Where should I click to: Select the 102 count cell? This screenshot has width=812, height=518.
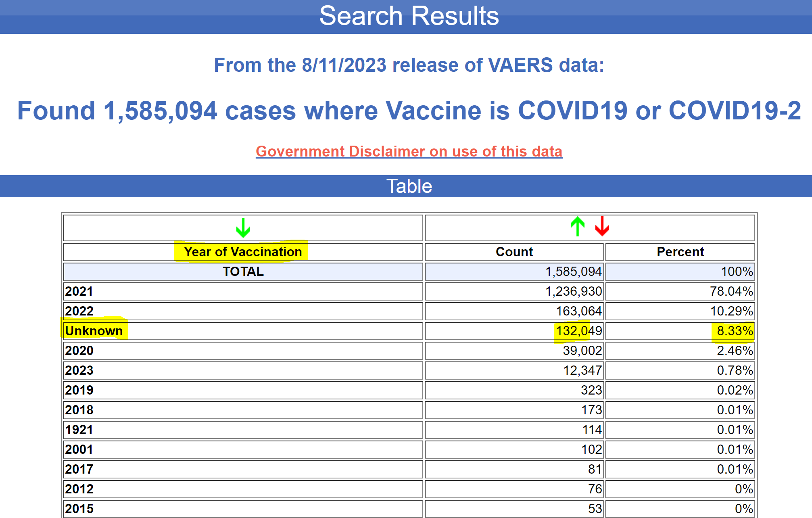(x=514, y=449)
